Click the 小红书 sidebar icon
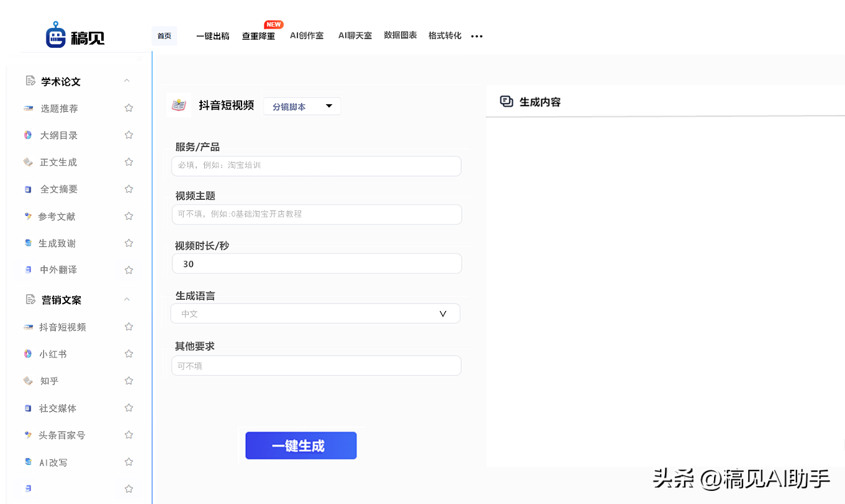This screenshot has width=845, height=504. pyautogui.click(x=28, y=354)
